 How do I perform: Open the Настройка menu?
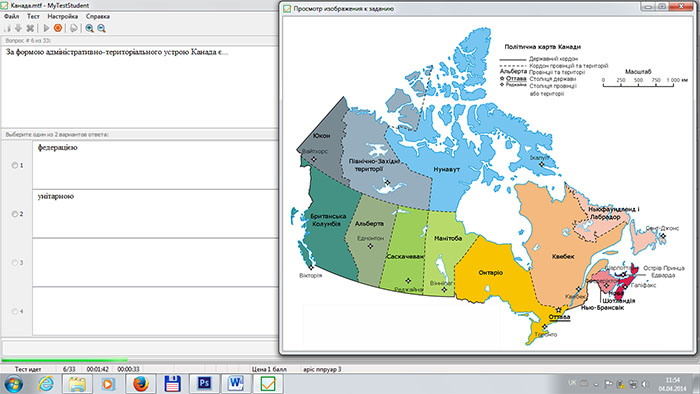[62, 17]
